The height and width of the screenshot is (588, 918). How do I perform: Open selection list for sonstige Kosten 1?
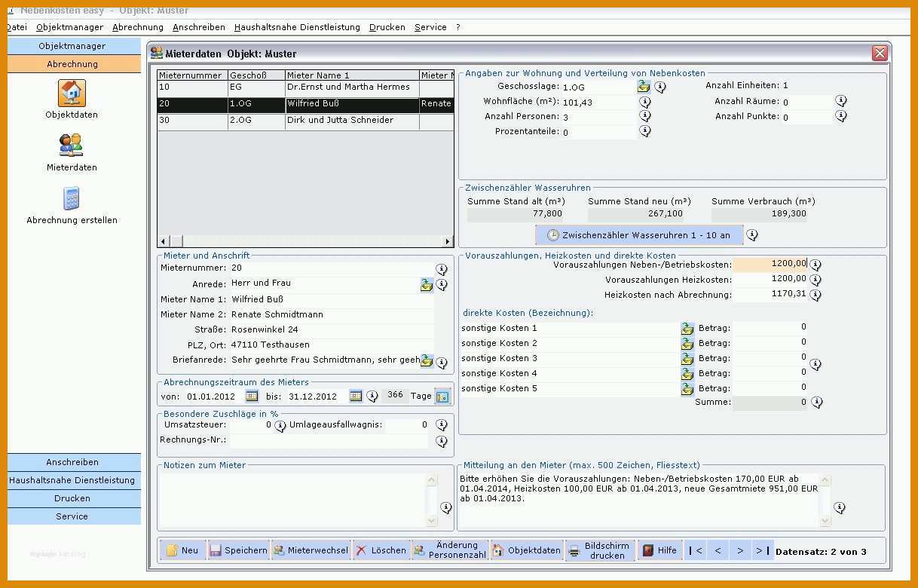click(687, 329)
